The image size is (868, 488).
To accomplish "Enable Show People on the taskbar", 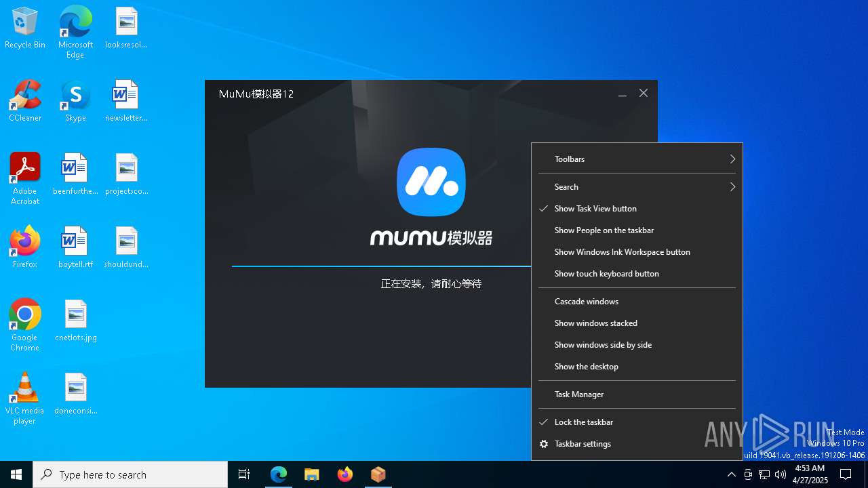I will pos(637,230).
